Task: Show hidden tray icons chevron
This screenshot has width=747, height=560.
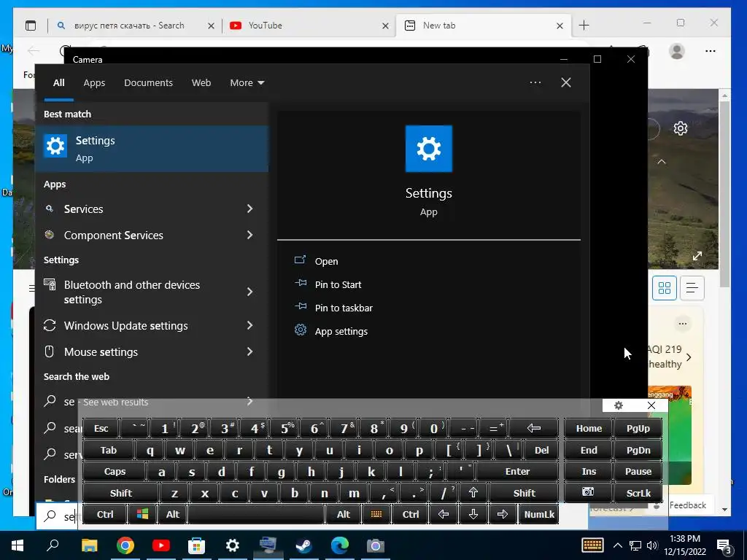Action: coord(617,545)
